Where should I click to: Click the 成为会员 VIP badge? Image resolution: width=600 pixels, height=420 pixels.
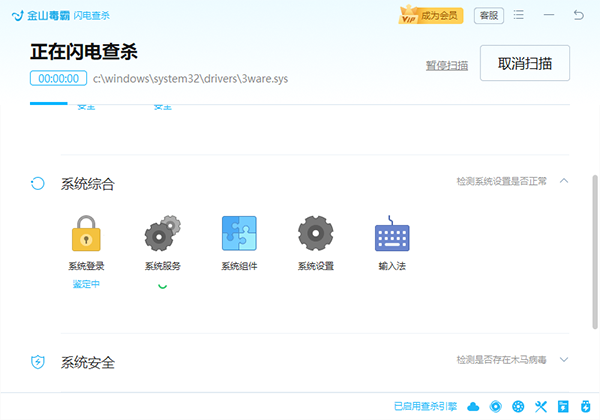click(431, 15)
